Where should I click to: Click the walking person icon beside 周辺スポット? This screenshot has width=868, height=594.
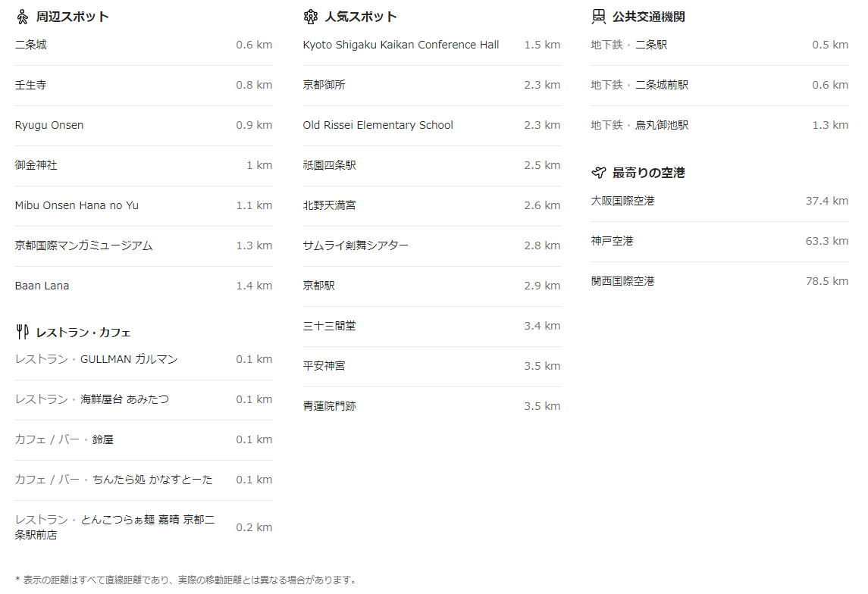(22, 17)
